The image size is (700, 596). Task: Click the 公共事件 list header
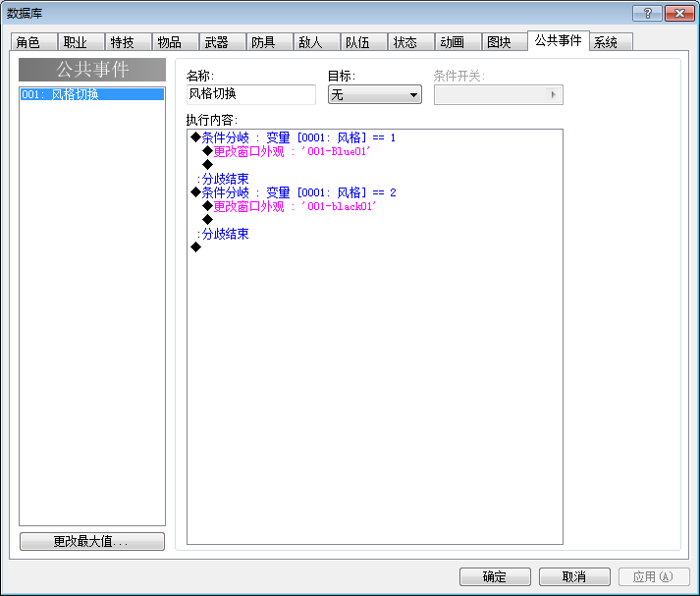[92, 70]
